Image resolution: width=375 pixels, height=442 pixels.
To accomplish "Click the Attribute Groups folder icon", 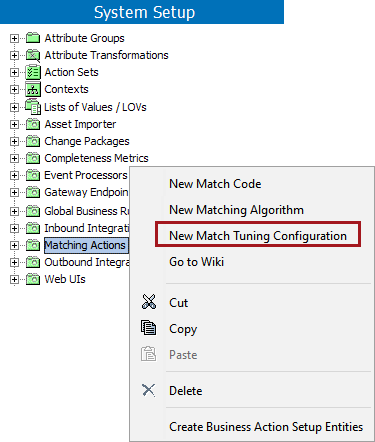I will coord(33,38).
